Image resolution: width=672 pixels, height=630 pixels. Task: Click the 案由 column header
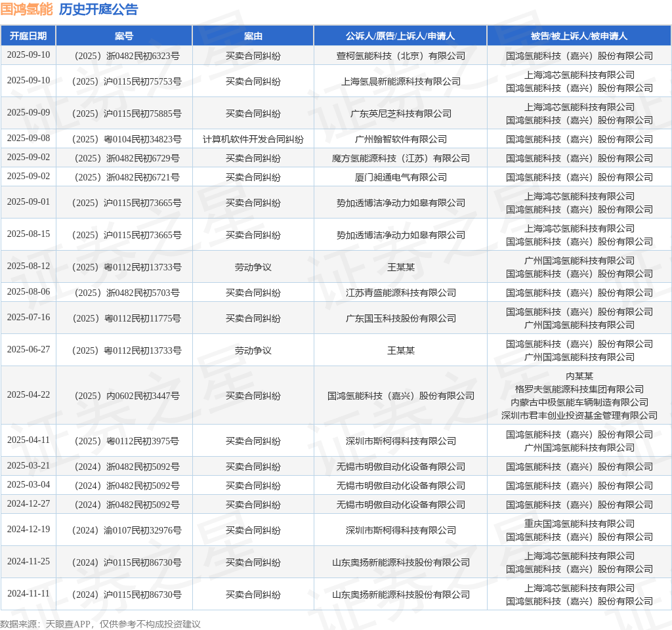[x=253, y=36]
